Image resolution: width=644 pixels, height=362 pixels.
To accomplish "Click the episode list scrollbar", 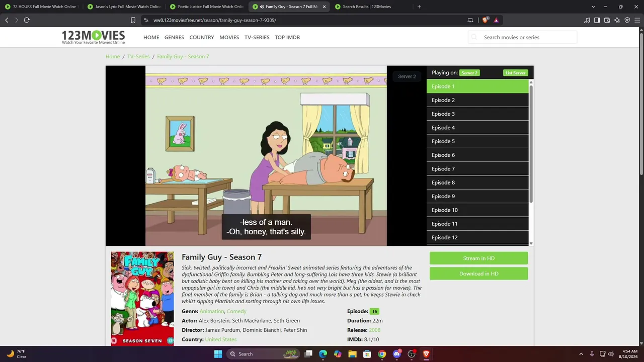I will click(531, 144).
